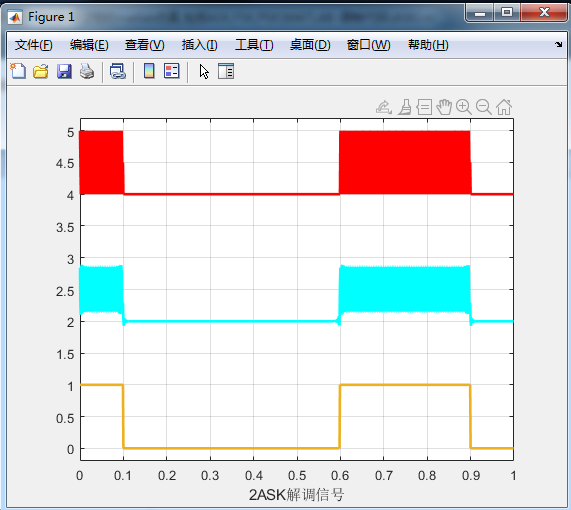Click the toolbar dock arrow at right
Viewport: 571px width, 510px height.
click(x=559, y=44)
